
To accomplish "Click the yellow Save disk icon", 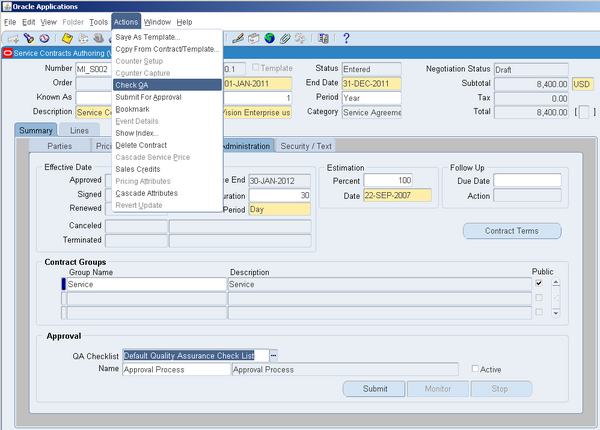I will pyautogui.click(x=67, y=38).
